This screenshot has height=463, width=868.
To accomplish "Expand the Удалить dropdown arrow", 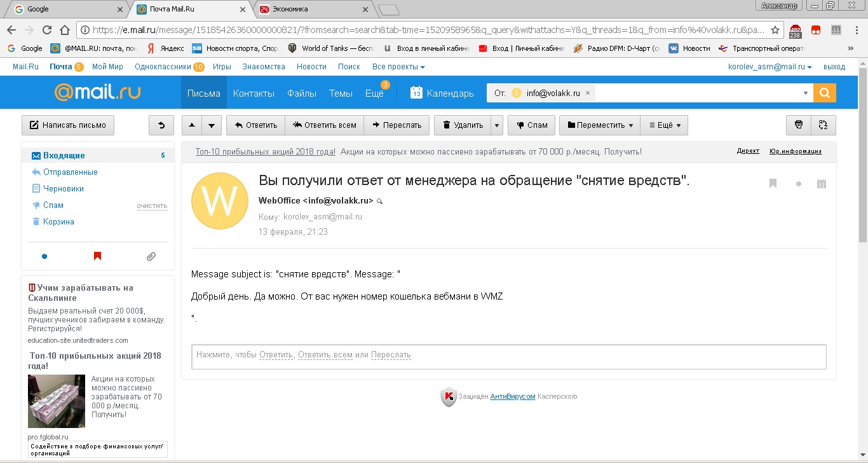I will pos(497,125).
